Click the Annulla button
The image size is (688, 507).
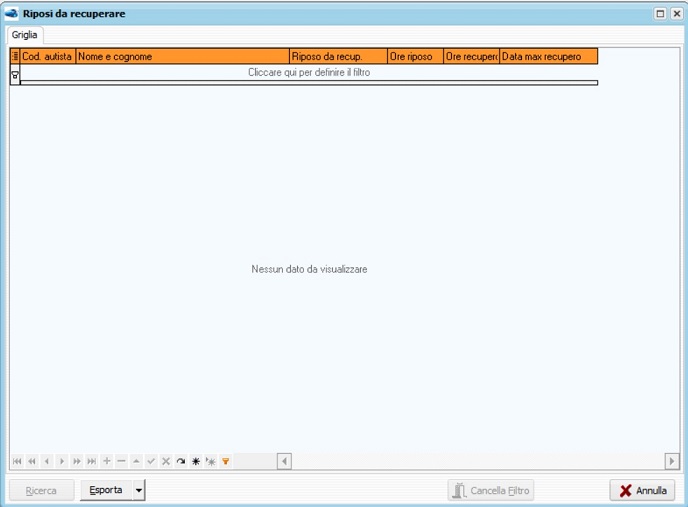pyautogui.click(x=642, y=490)
